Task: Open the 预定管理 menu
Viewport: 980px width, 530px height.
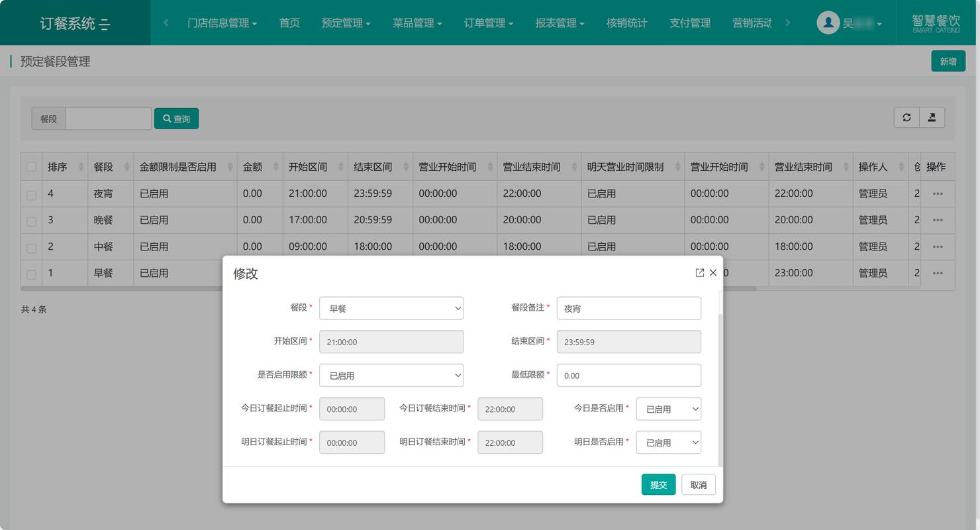Action: tap(346, 23)
